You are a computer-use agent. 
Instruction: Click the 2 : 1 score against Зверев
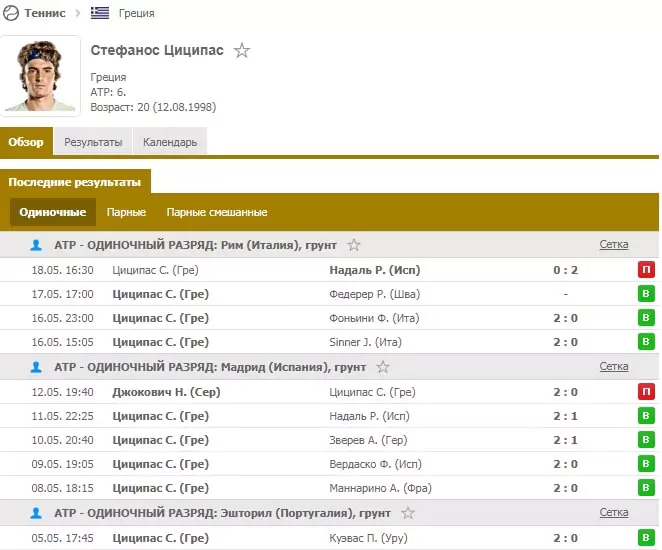(x=565, y=440)
